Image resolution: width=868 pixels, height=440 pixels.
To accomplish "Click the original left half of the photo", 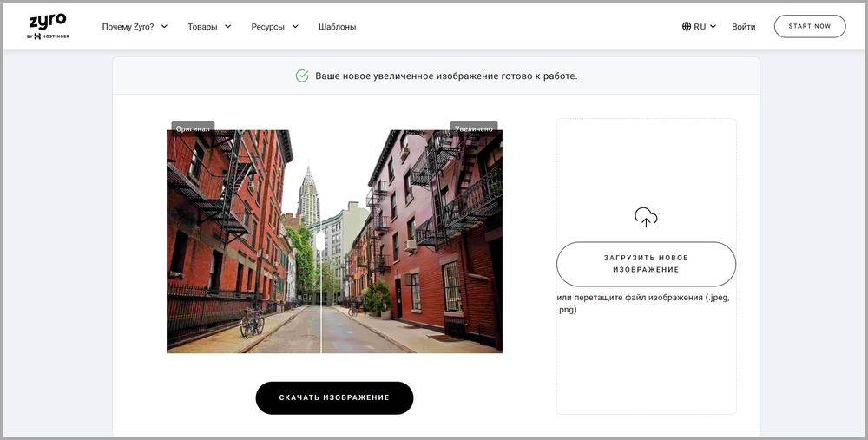I will pos(234,243).
